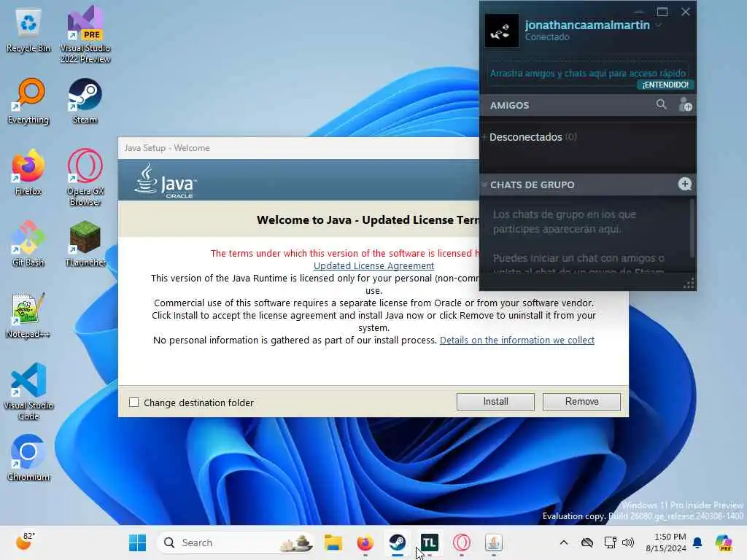The image size is (747, 560).
Task: Create a group chat with the plus icon
Action: pyautogui.click(x=684, y=184)
